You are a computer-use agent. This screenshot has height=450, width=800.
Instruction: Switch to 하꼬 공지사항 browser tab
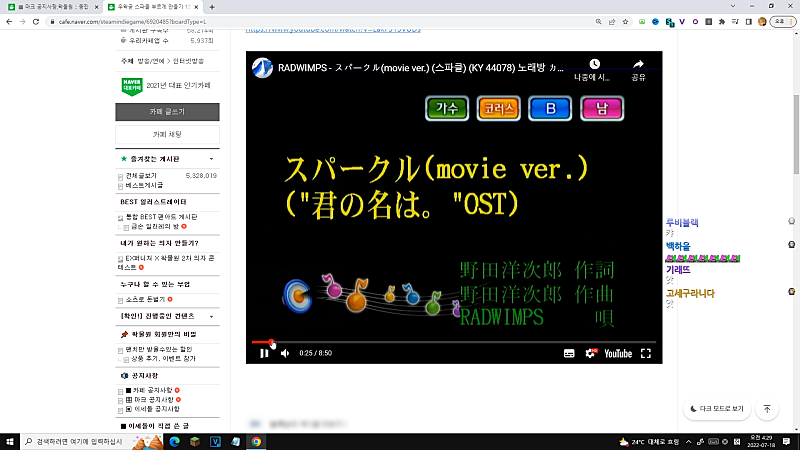pyautogui.click(x=52, y=6)
